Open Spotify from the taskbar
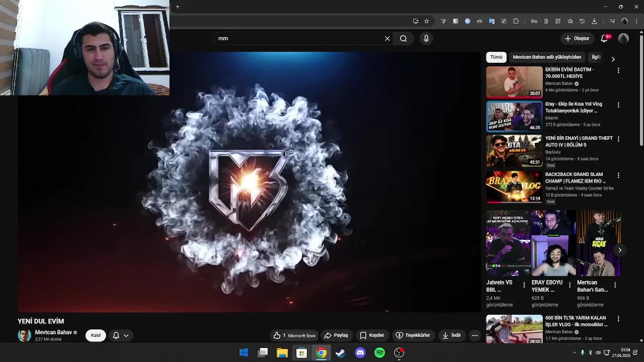Screen dimensions: 644x362 point(380,352)
